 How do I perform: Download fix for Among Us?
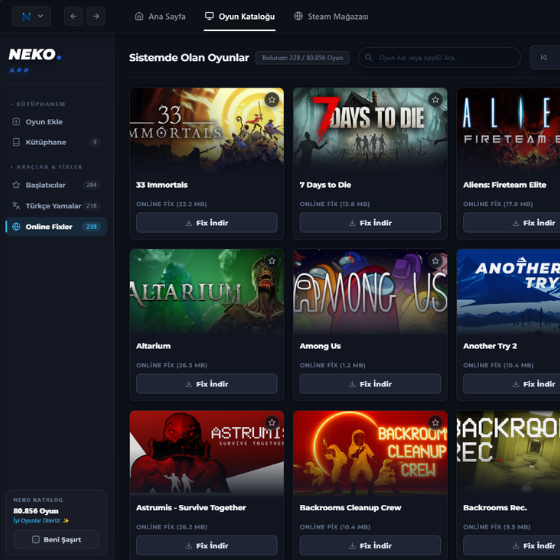pyautogui.click(x=370, y=384)
